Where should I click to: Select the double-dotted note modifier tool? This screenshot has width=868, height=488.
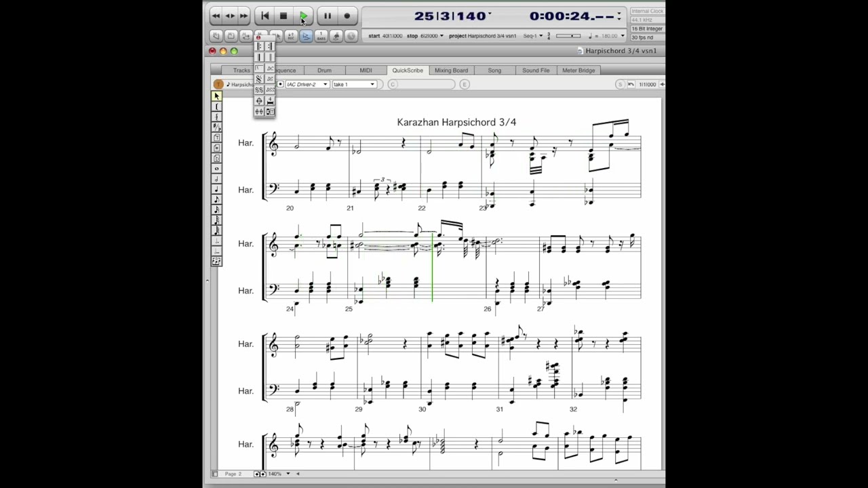coord(216,251)
